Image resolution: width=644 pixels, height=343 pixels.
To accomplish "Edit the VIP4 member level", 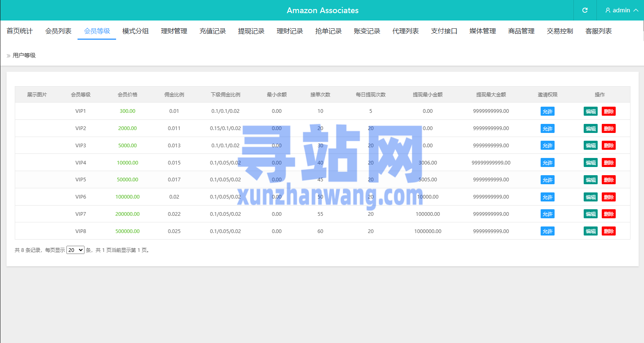I will coord(591,162).
